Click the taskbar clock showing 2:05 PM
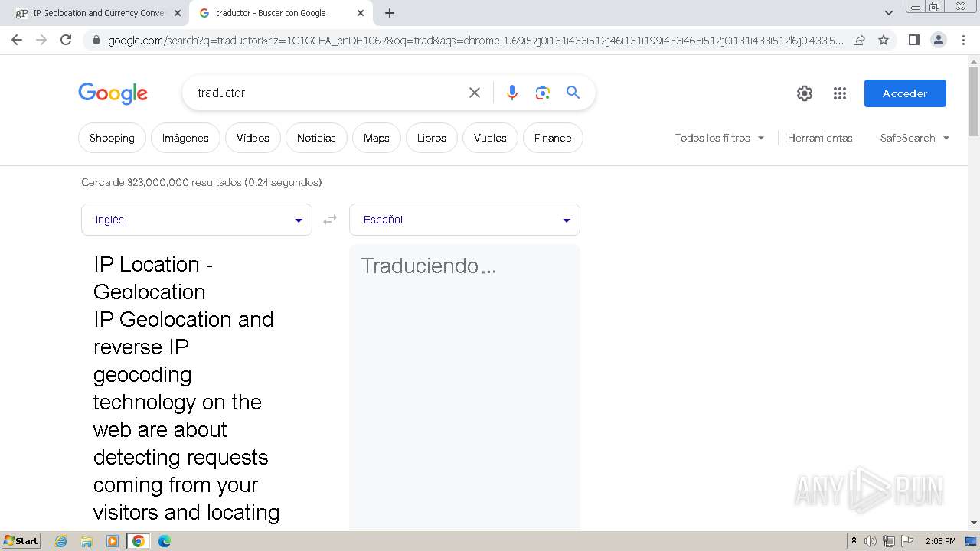This screenshot has height=551, width=980. (x=940, y=541)
